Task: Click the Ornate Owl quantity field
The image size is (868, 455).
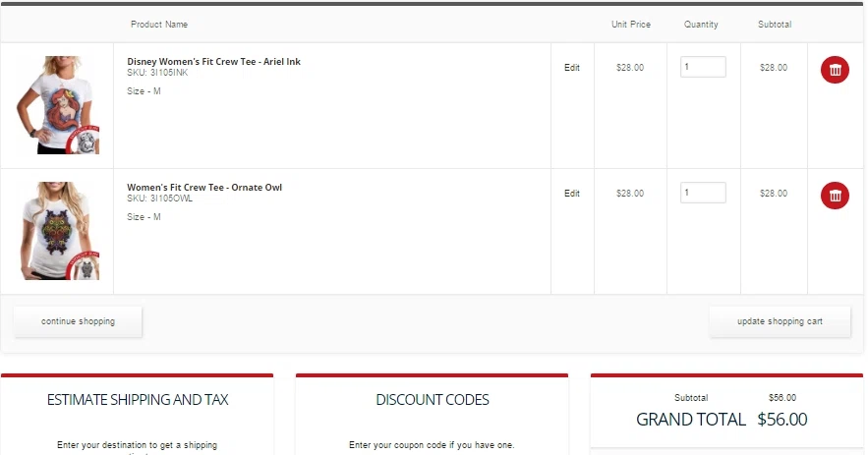Action: [703, 193]
